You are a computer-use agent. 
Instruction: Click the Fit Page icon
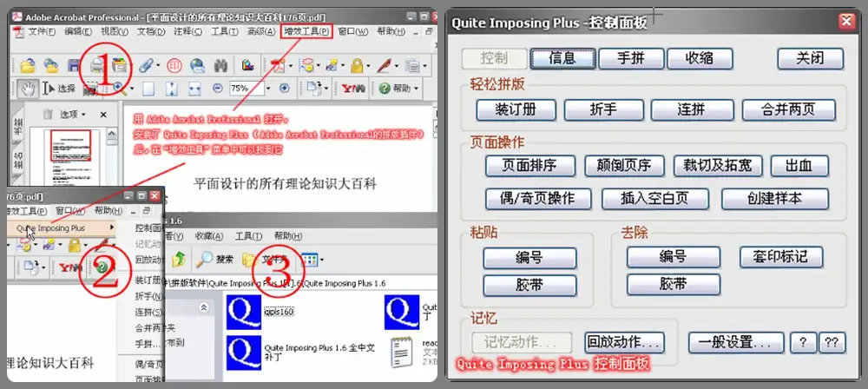point(172,88)
